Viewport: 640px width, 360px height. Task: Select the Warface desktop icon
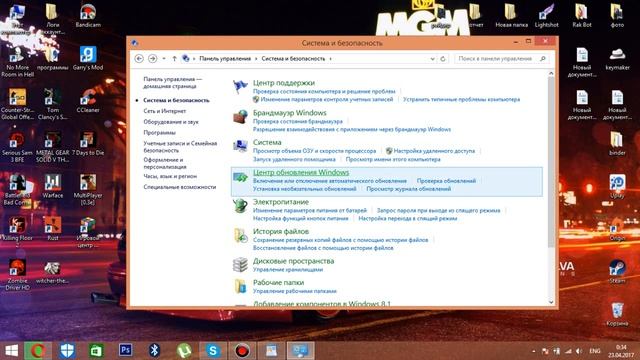click(x=53, y=186)
